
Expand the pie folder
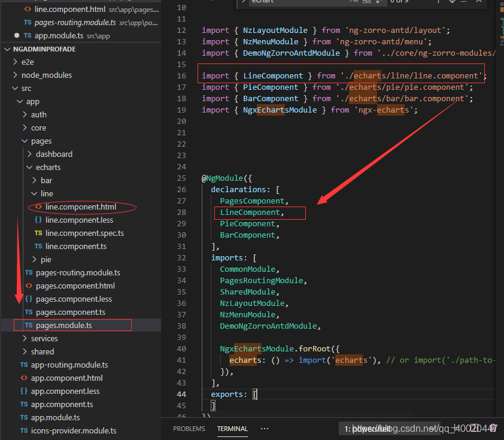point(34,259)
